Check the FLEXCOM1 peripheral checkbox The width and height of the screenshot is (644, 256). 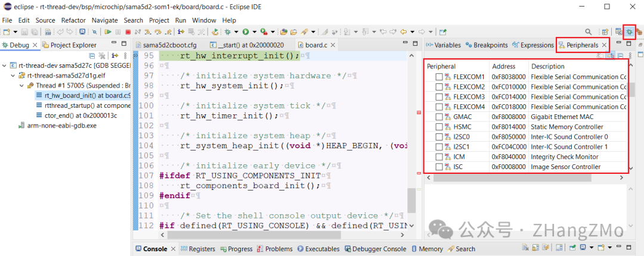pos(439,77)
